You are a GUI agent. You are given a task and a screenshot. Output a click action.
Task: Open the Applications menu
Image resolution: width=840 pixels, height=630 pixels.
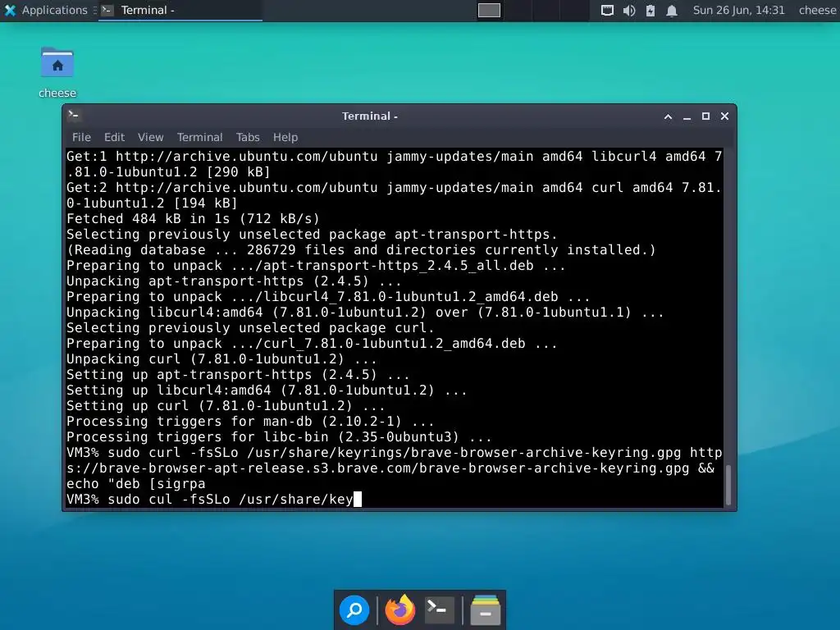point(46,10)
